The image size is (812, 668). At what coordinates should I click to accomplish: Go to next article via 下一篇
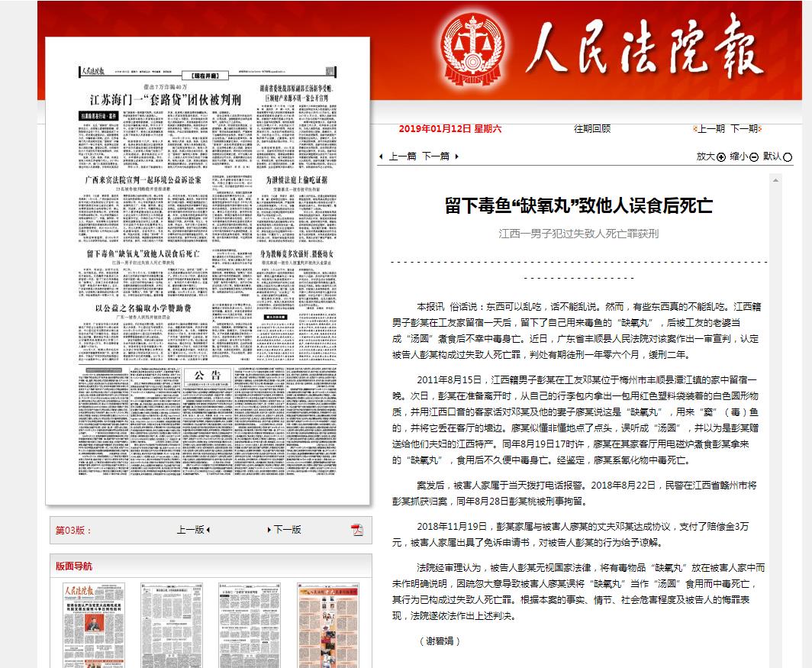[436, 157]
